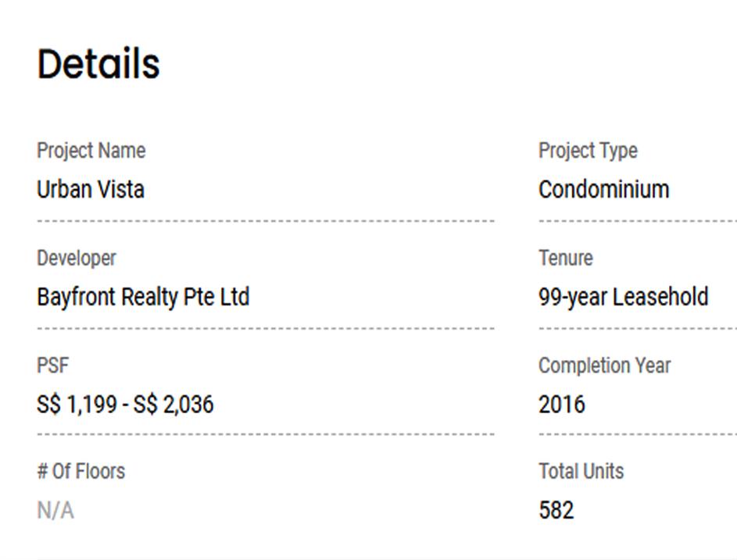Click the dashed divider below Bayfront Realty
This screenshot has height=560, width=737.
[266, 328]
